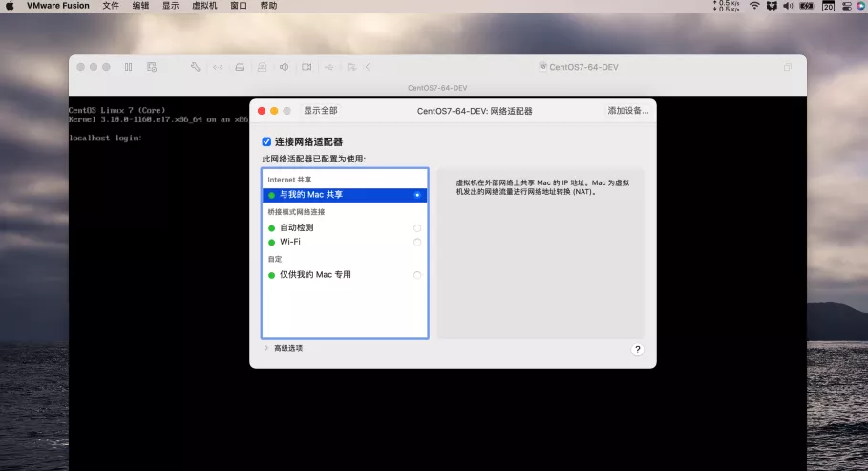The height and width of the screenshot is (471, 868).
Task: Click the 添加设备... button
Action: tap(627, 111)
